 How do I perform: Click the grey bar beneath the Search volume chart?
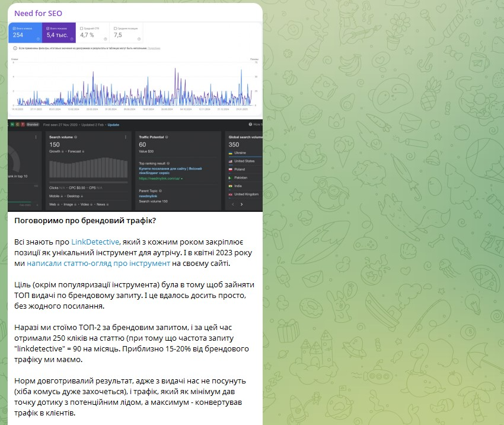88,182
